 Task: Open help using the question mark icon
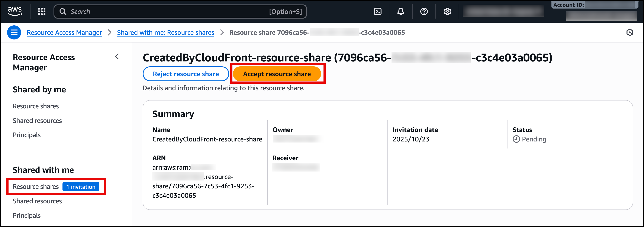pos(424,12)
